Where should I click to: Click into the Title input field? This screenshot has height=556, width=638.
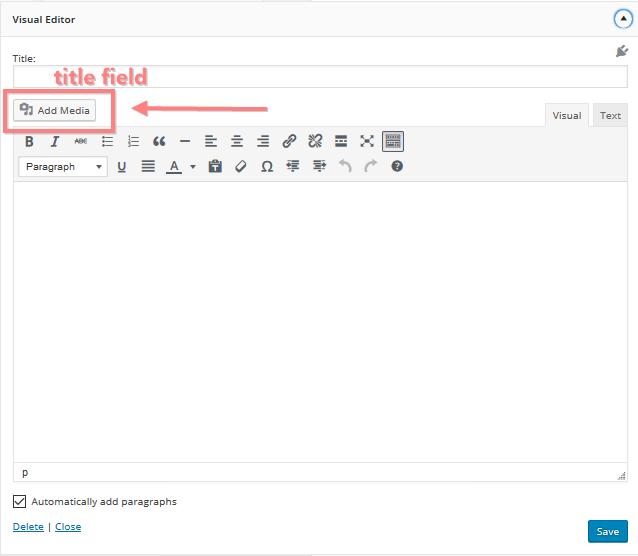coord(320,77)
